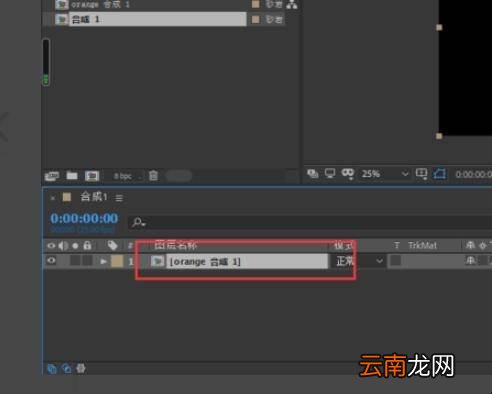Viewport: 492px width, 394px height.
Task: Click the layer 1 label color swatch
Action: [x=117, y=261]
